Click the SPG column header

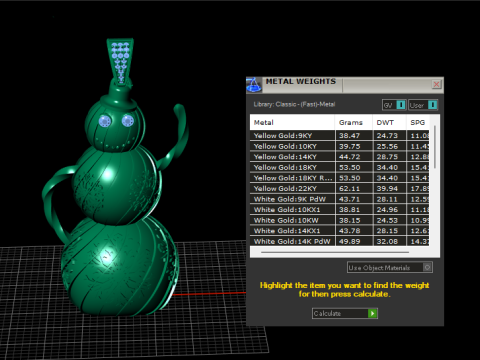click(418, 122)
